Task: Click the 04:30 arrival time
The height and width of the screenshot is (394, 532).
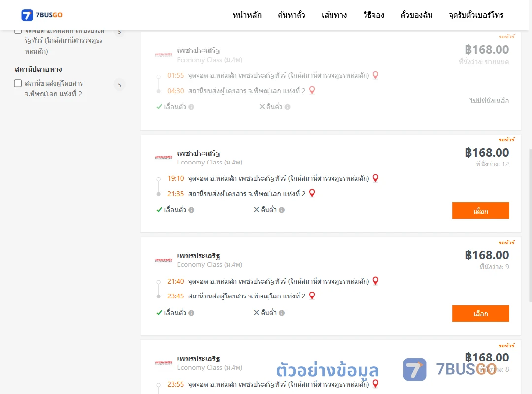Action: (176, 91)
